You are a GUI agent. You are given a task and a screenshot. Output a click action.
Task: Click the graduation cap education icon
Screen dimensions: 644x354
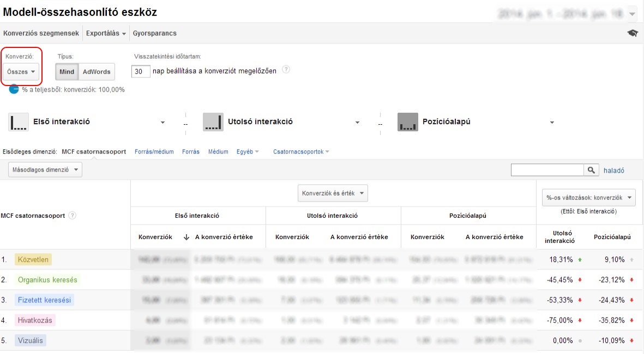(633, 33)
